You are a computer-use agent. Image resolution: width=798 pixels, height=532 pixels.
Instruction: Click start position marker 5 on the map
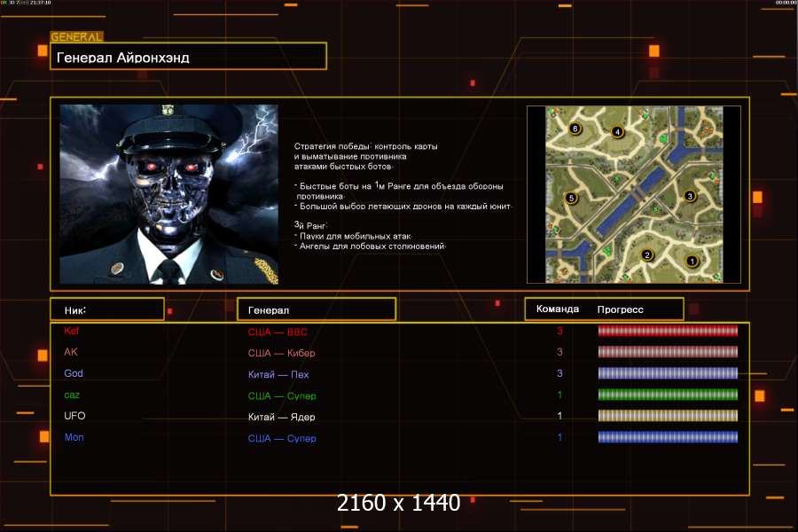click(x=571, y=198)
